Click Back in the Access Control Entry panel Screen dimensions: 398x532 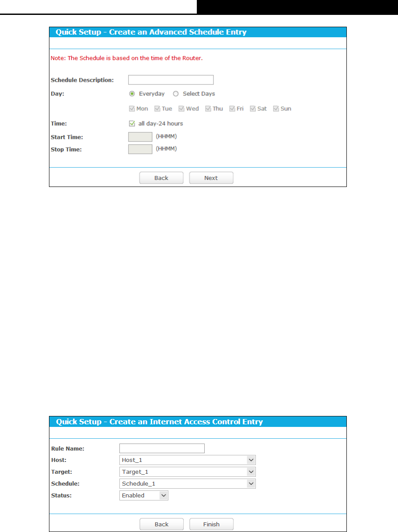pos(161,524)
